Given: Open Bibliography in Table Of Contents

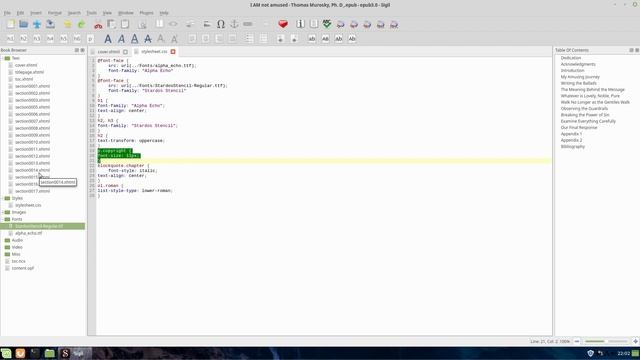Looking at the screenshot, I should 573,147.
